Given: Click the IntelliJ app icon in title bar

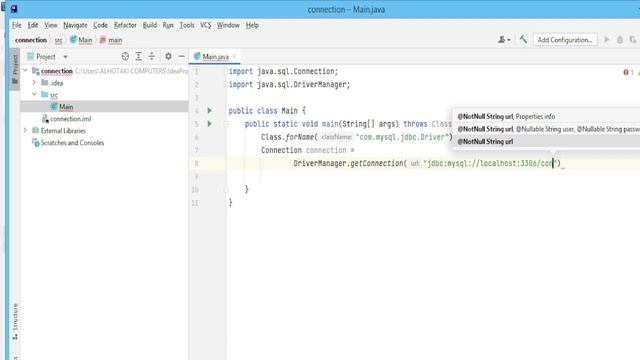Looking at the screenshot, I should click(x=13, y=9).
